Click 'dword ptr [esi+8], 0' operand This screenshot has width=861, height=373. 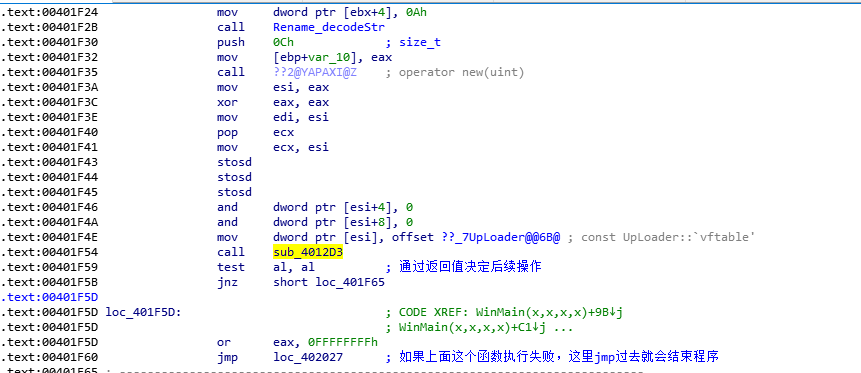coord(343,222)
